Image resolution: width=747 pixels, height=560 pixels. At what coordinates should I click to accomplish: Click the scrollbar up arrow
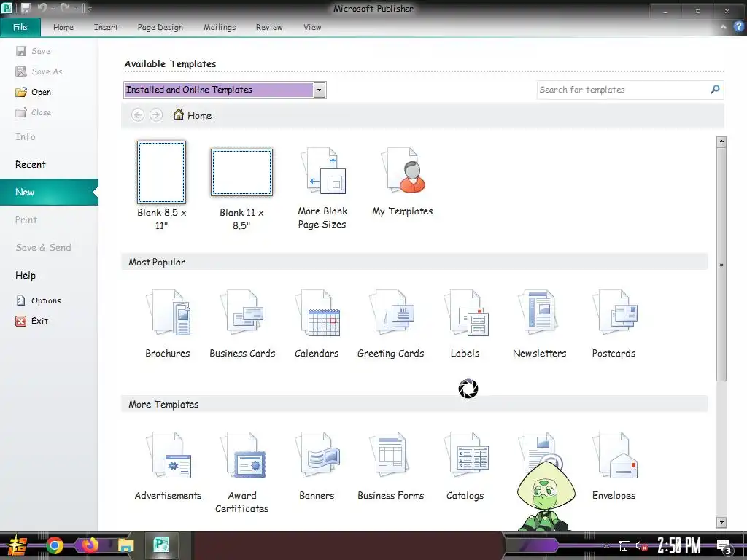coord(721,141)
